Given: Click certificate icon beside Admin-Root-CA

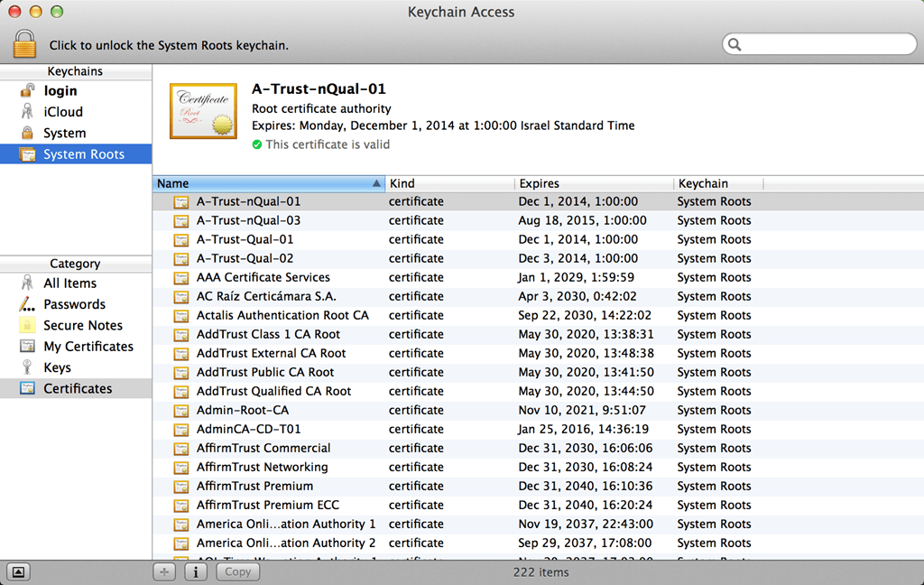Looking at the screenshot, I should coord(180,411).
